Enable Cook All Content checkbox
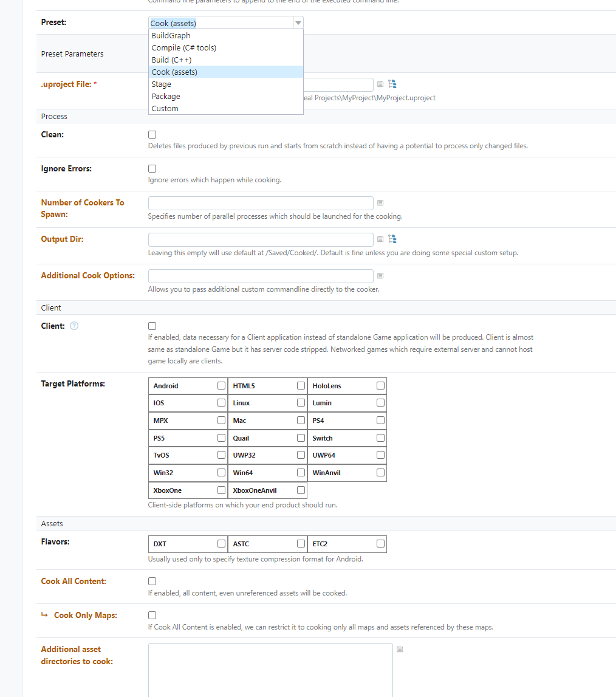The image size is (616, 697). coord(152,582)
